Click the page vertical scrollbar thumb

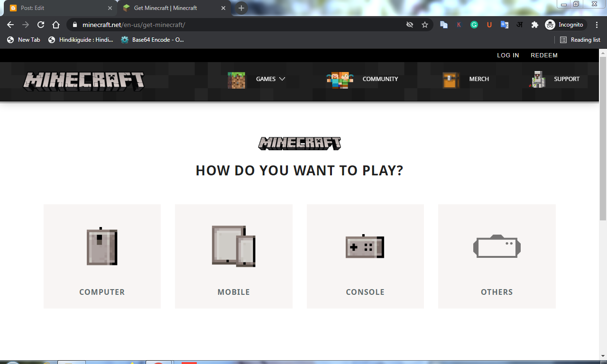[603, 138]
